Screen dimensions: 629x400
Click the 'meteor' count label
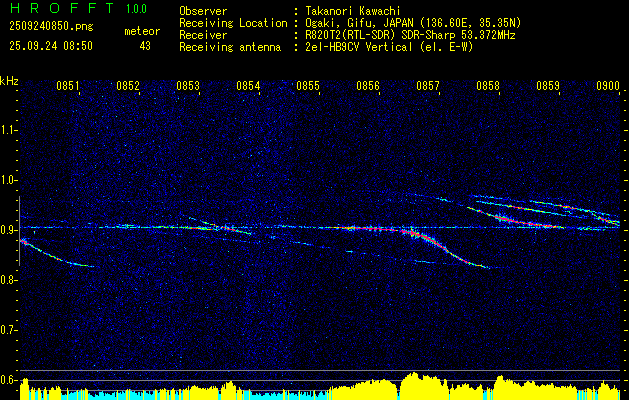(x=142, y=31)
